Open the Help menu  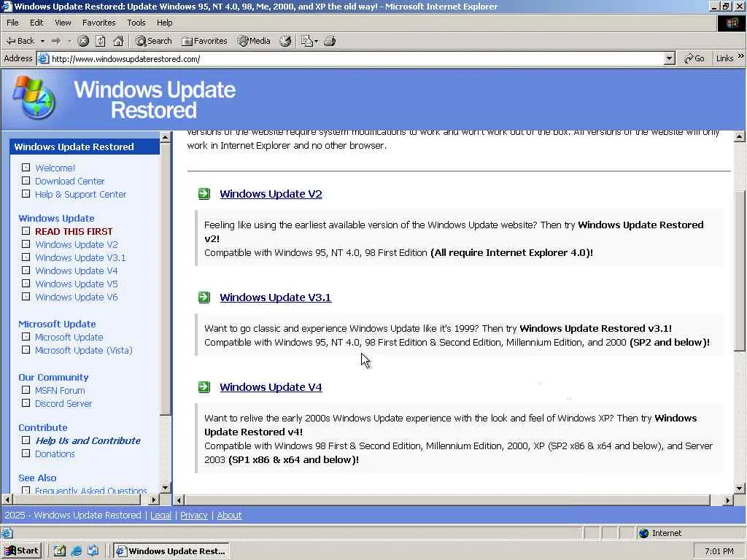click(165, 23)
